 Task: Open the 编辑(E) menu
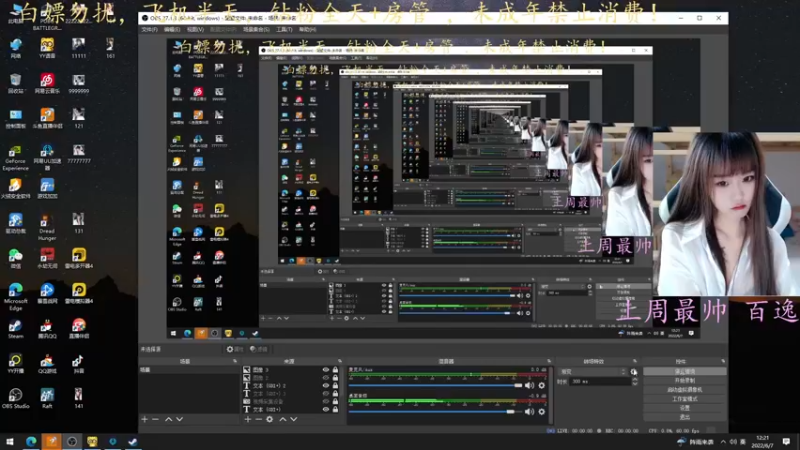(172, 30)
